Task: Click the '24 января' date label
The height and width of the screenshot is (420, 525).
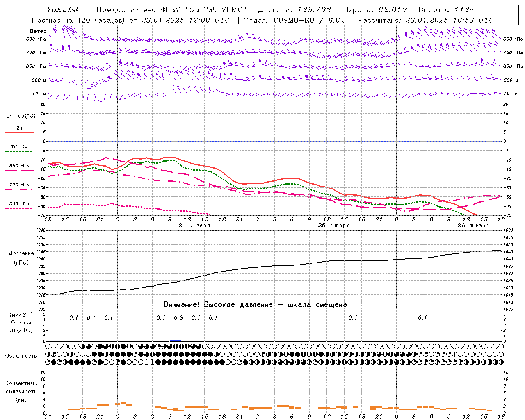Action: coord(194,226)
